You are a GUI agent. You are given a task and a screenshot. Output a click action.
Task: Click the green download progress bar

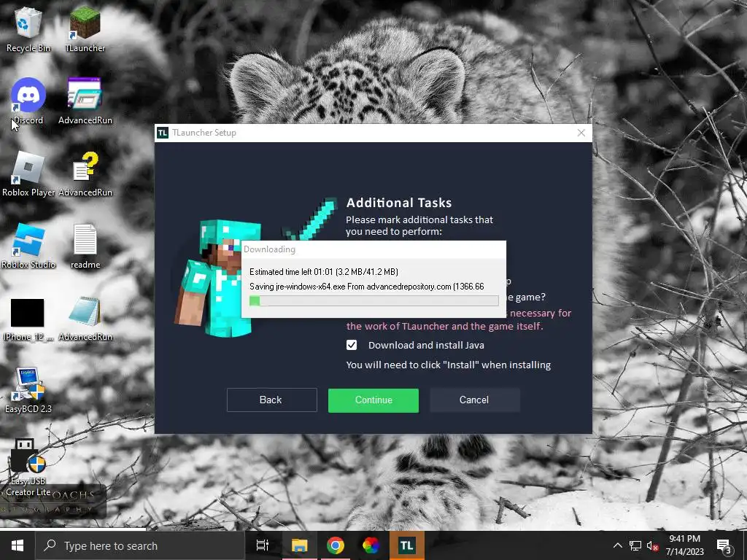pyautogui.click(x=374, y=300)
